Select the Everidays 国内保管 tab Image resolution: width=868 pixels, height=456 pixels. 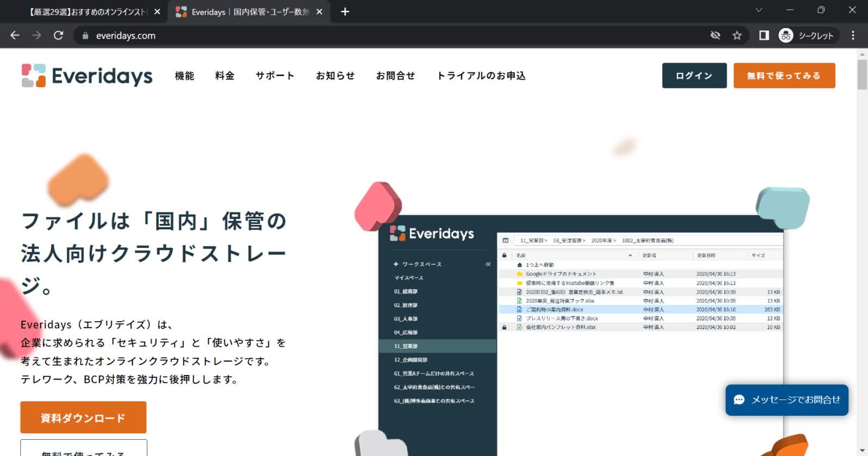pos(250,11)
